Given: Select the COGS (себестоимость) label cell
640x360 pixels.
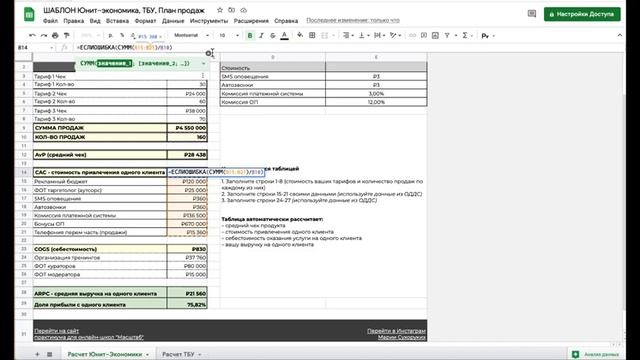Looking at the screenshot, I should click(100, 249).
